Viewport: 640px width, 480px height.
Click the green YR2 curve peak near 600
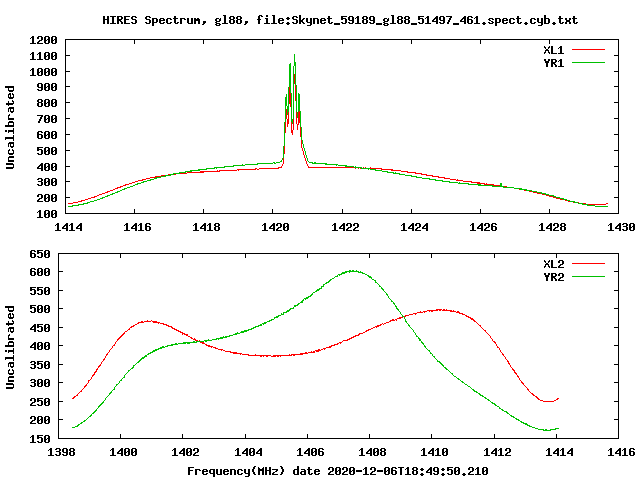coord(353,271)
